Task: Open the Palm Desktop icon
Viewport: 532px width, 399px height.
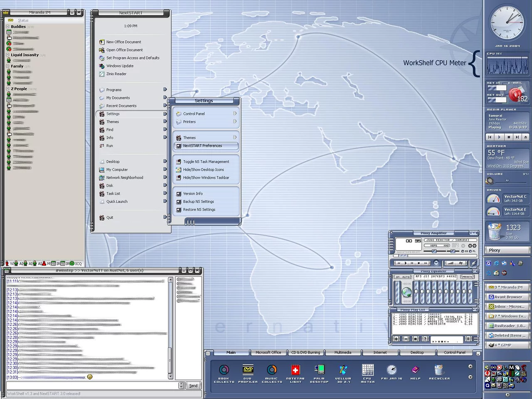Action: [x=319, y=371]
